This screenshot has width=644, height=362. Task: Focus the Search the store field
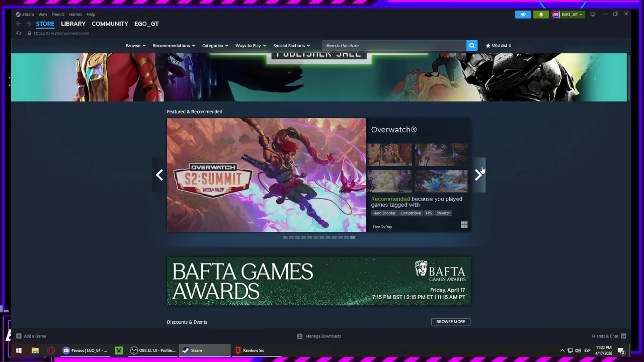(x=394, y=46)
